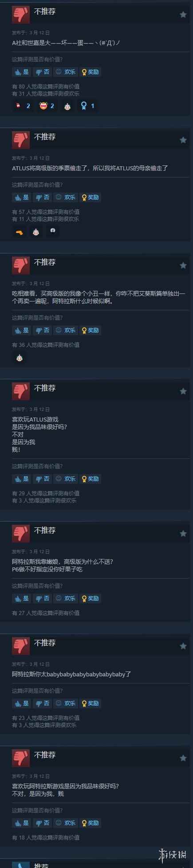
Task: Click 奖励 on the 阿特拉斯我靠嫩娘 review
Action: click(x=90, y=598)
